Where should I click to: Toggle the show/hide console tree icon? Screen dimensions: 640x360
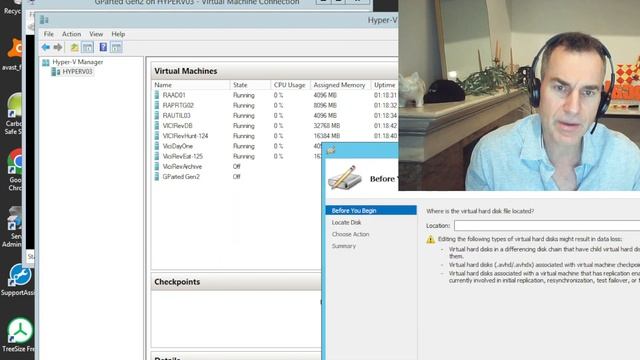tap(87, 47)
